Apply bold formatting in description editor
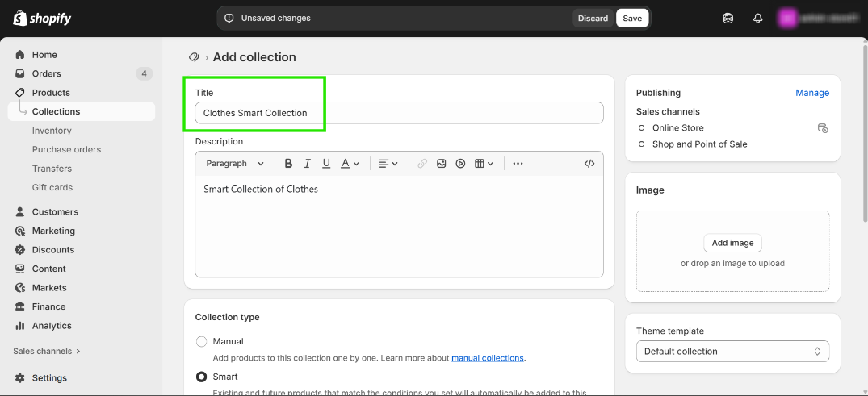868x396 pixels. [288, 164]
